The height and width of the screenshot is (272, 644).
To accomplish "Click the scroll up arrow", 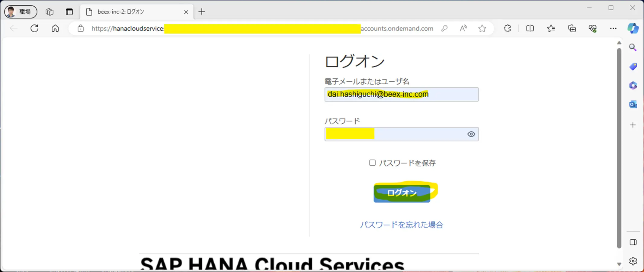I will click(619, 43).
